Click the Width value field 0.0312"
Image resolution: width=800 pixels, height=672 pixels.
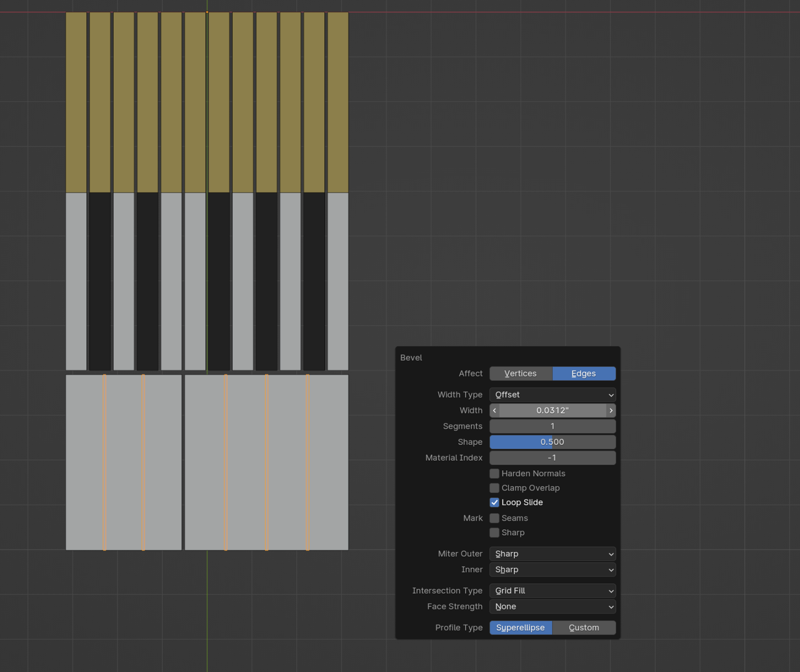coord(552,410)
